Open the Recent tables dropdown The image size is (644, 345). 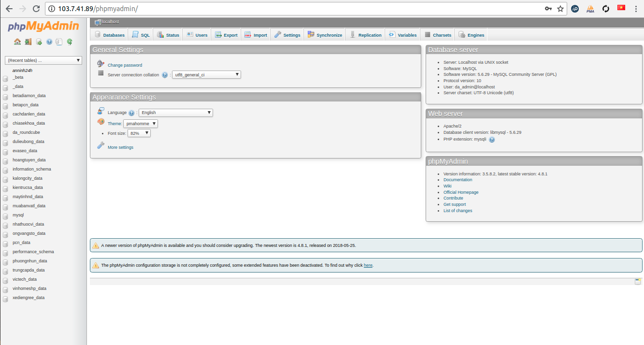[43, 60]
